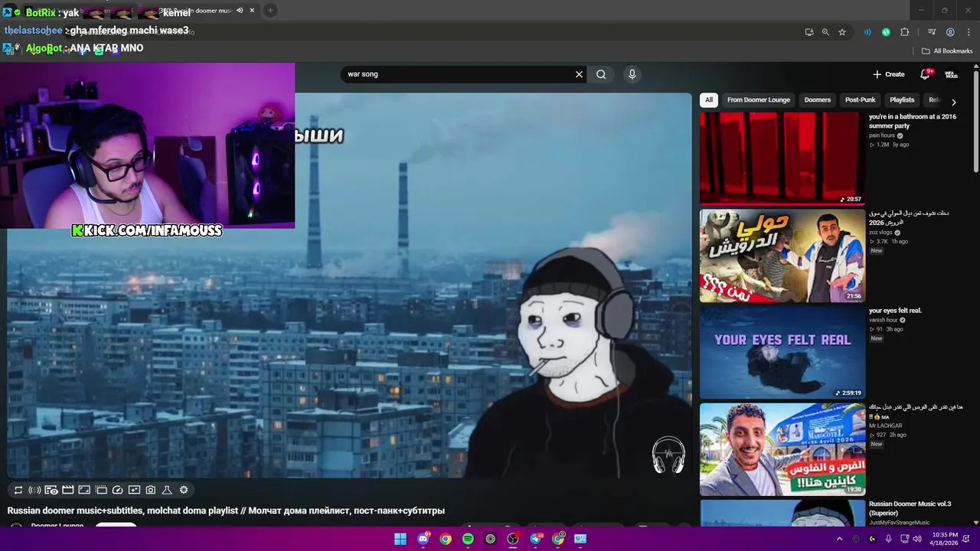Click the dashed-top window icon under video
The image size is (980, 551).
click(x=101, y=490)
